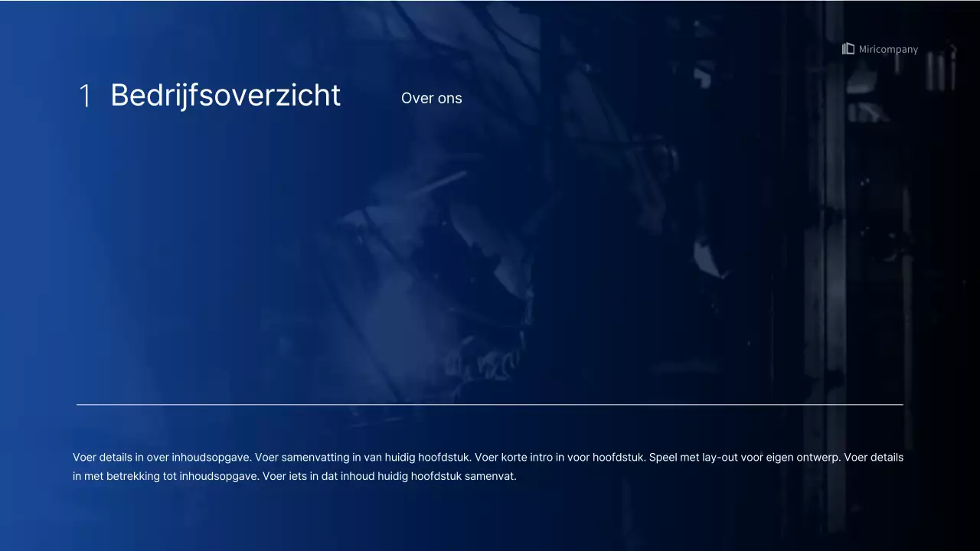This screenshot has width=980, height=551.
Task: Select the body paragraph starting with Voer details
Action: pyautogui.click(x=488, y=466)
